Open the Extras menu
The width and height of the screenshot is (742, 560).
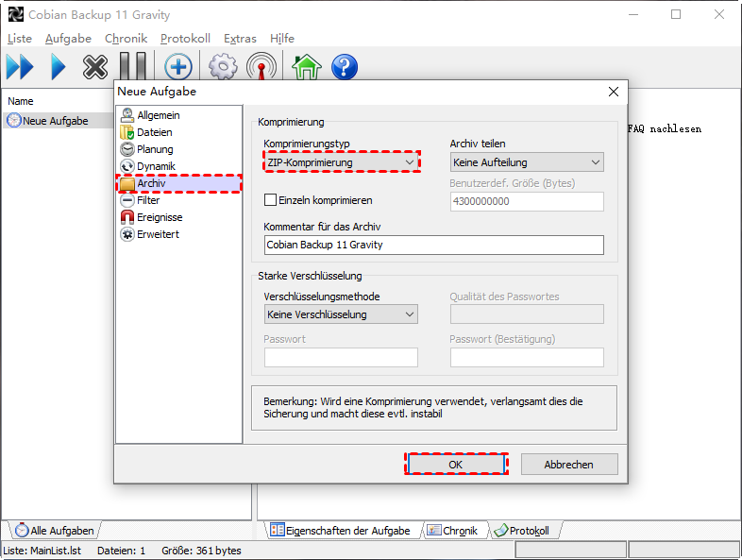tap(240, 39)
